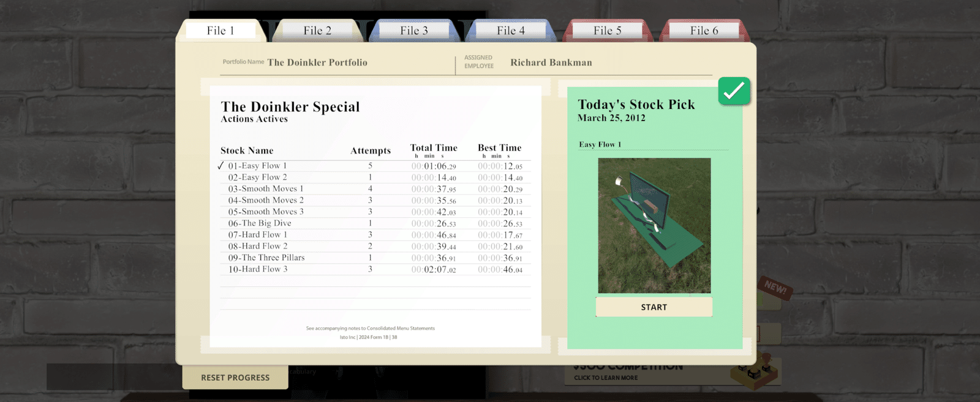Viewport: 980px width, 402px height.
Task: Click the 'Click to Learn More' competition banner
Action: point(673,371)
